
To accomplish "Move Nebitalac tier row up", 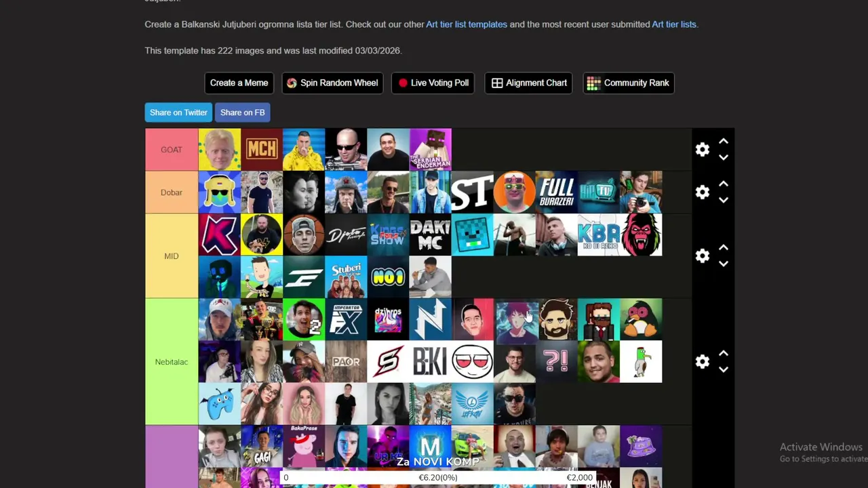I will [724, 354].
